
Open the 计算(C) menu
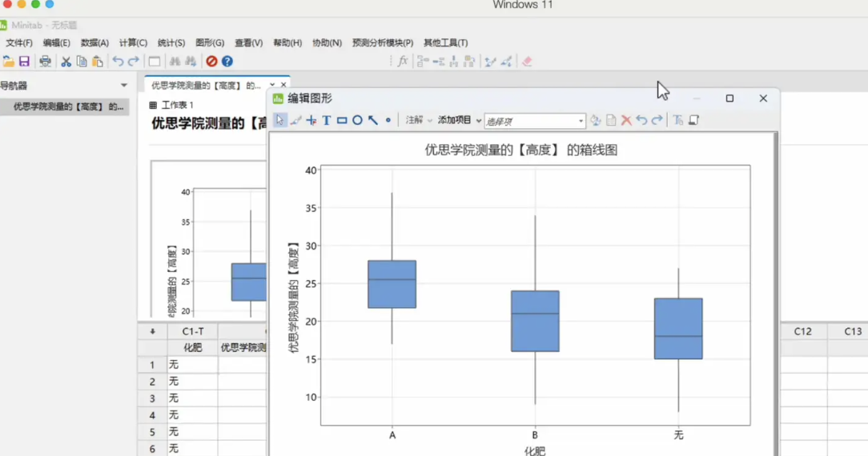(133, 42)
